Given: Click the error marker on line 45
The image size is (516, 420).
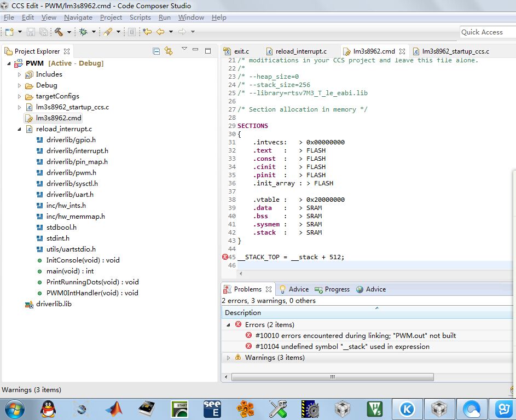Looking at the screenshot, I should coord(225,257).
